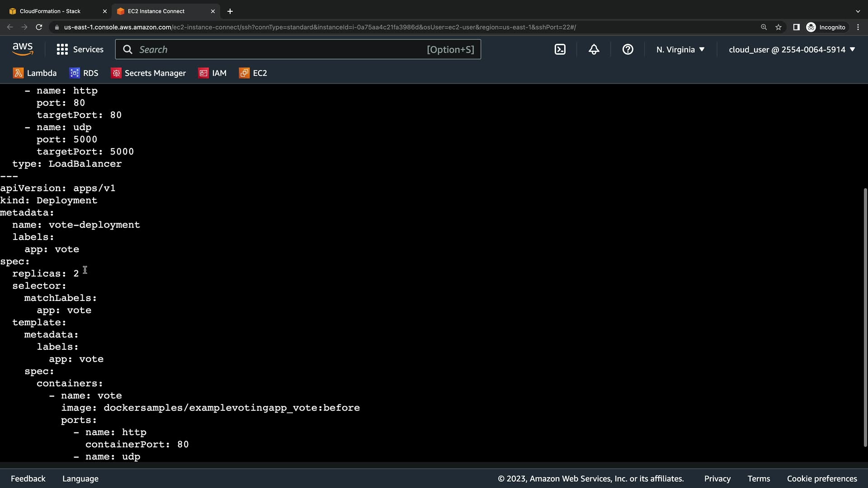The image size is (868, 488).
Task: Switch to CloudFormation - Stack tab
Action: click(50, 11)
